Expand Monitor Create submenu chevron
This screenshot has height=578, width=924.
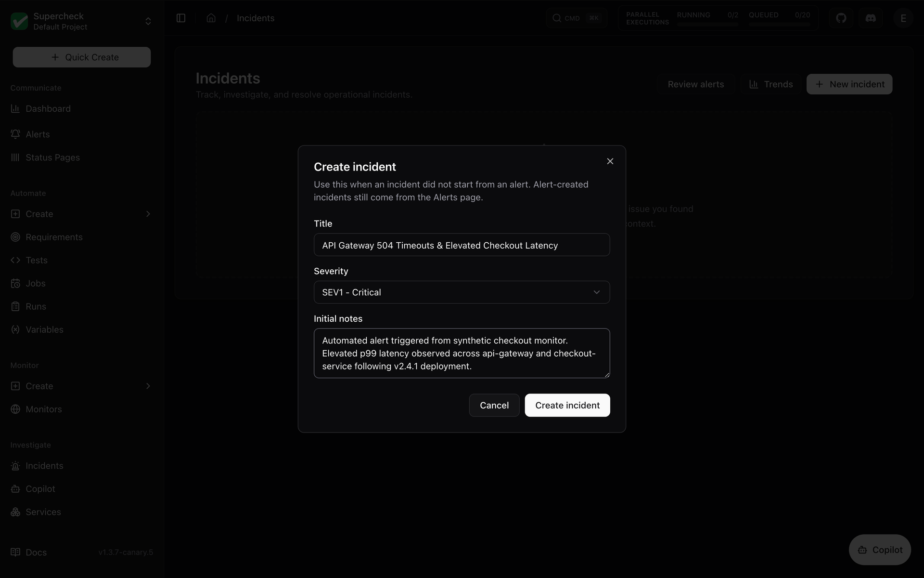tap(148, 386)
